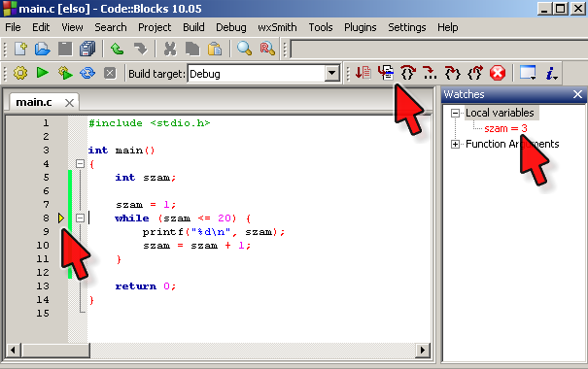Collapse the while loop fold at line 8
588x369 pixels.
(80, 218)
